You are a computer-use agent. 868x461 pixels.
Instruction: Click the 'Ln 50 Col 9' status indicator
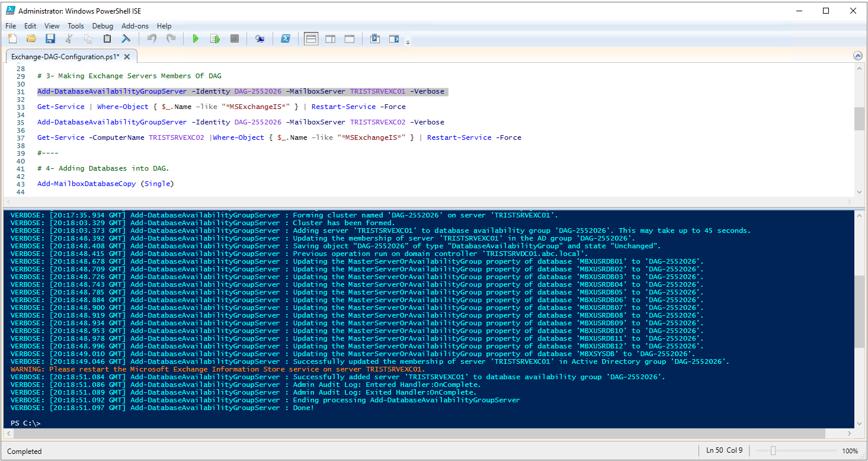[725, 451]
